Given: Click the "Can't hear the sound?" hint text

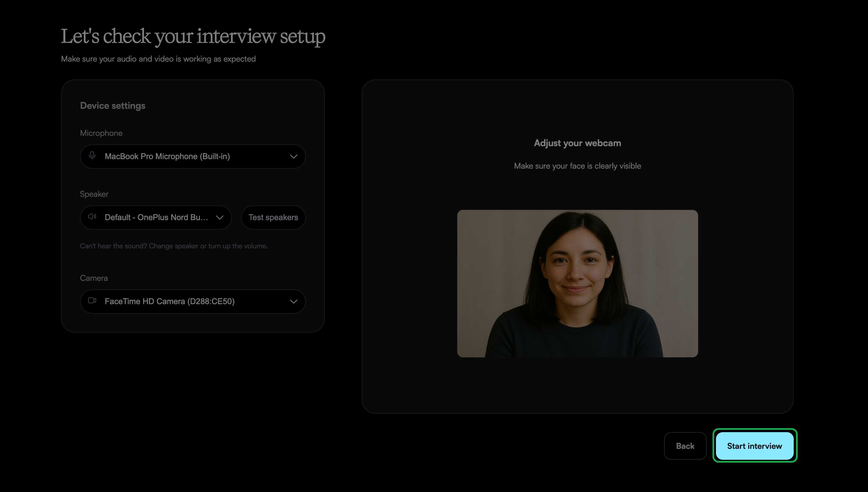Looking at the screenshot, I should click(174, 246).
